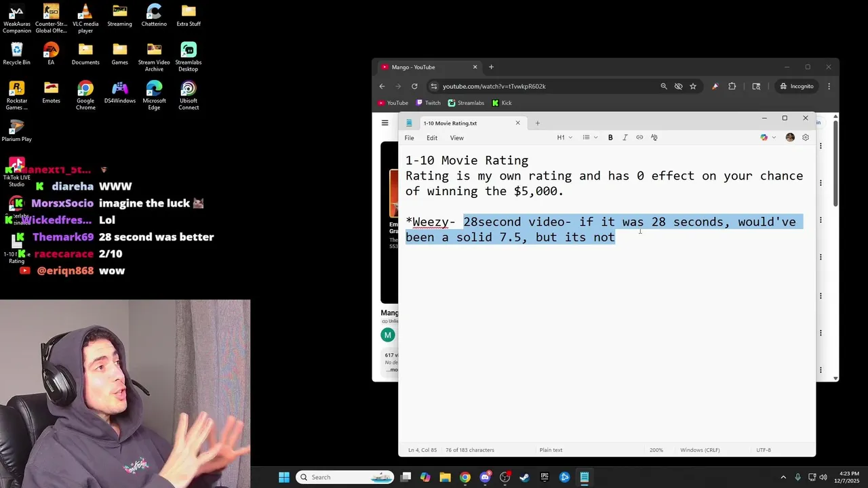This screenshot has height=488, width=868.
Task: Go back in Chrome
Action: (382, 86)
